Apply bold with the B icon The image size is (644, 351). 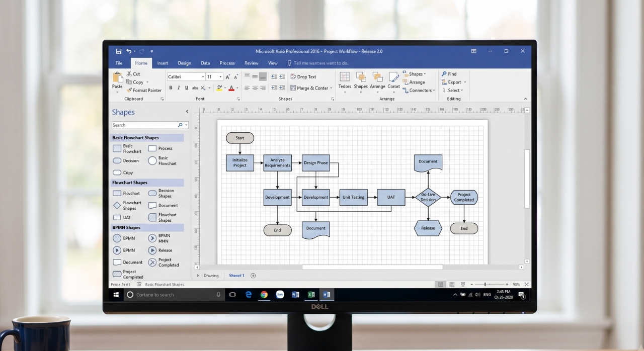[171, 88]
